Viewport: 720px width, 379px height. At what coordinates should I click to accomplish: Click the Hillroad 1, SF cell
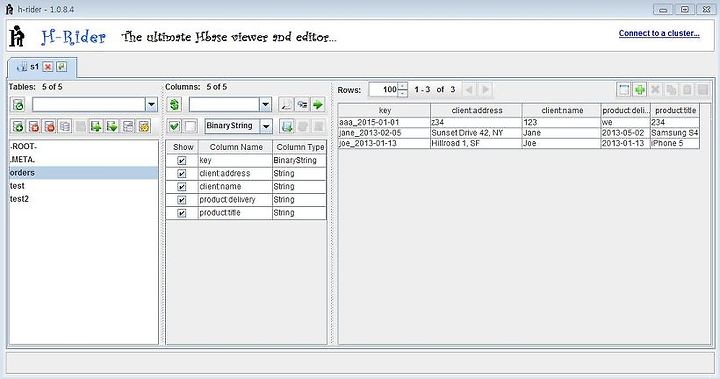[476, 143]
